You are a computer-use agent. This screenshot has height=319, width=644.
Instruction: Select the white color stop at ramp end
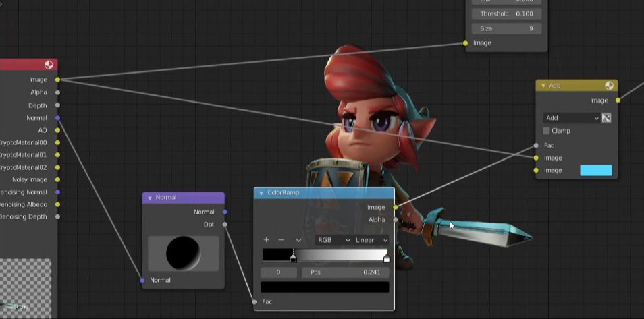click(x=387, y=258)
